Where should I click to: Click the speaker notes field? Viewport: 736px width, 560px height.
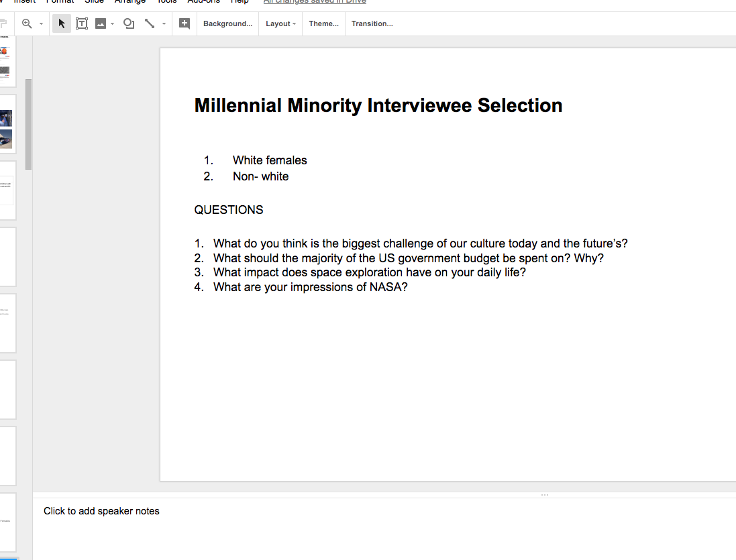(384, 529)
